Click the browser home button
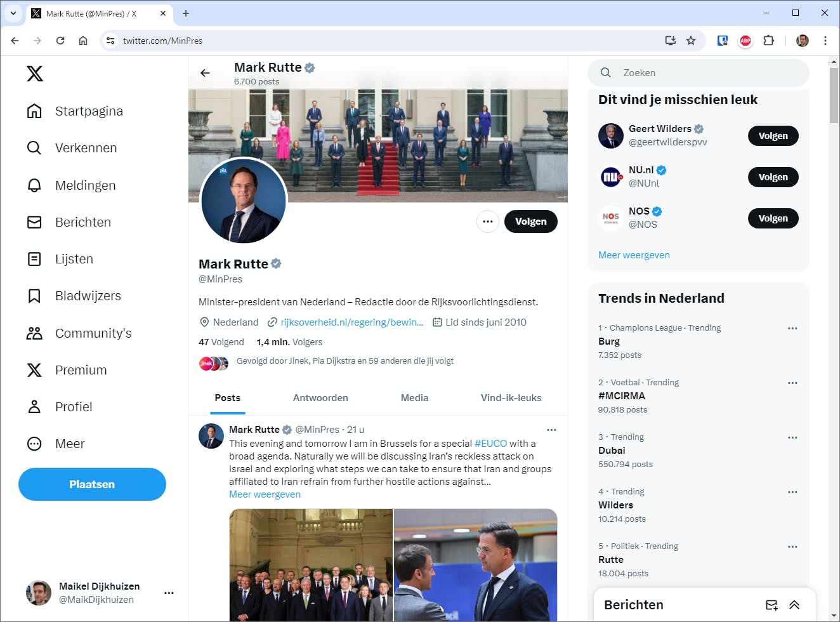 (x=83, y=41)
